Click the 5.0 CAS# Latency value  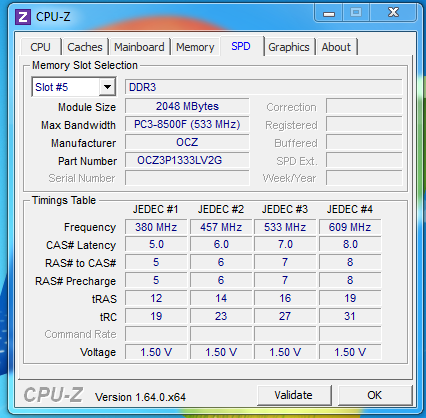156,244
